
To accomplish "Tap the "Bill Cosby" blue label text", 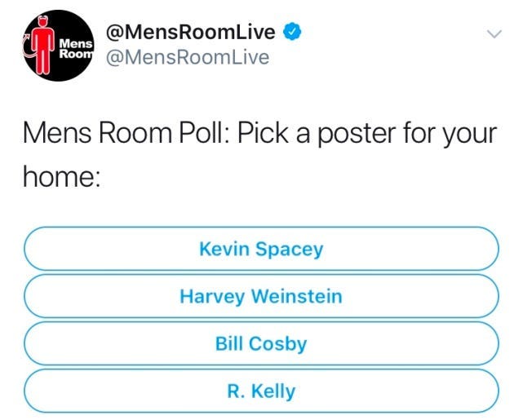I will [x=261, y=343].
